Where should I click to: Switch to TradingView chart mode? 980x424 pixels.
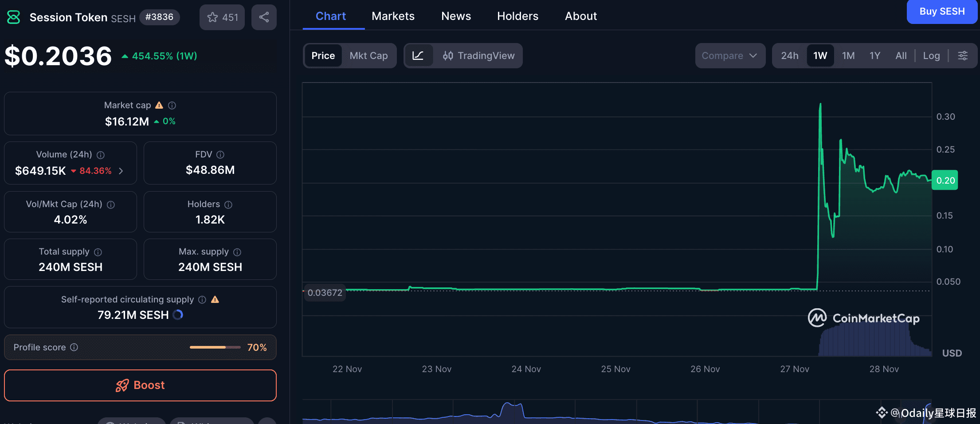[x=478, y=56]
